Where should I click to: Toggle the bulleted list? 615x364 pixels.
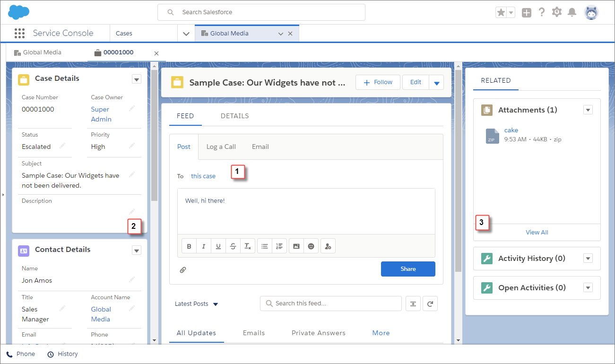tap(265, 246)
